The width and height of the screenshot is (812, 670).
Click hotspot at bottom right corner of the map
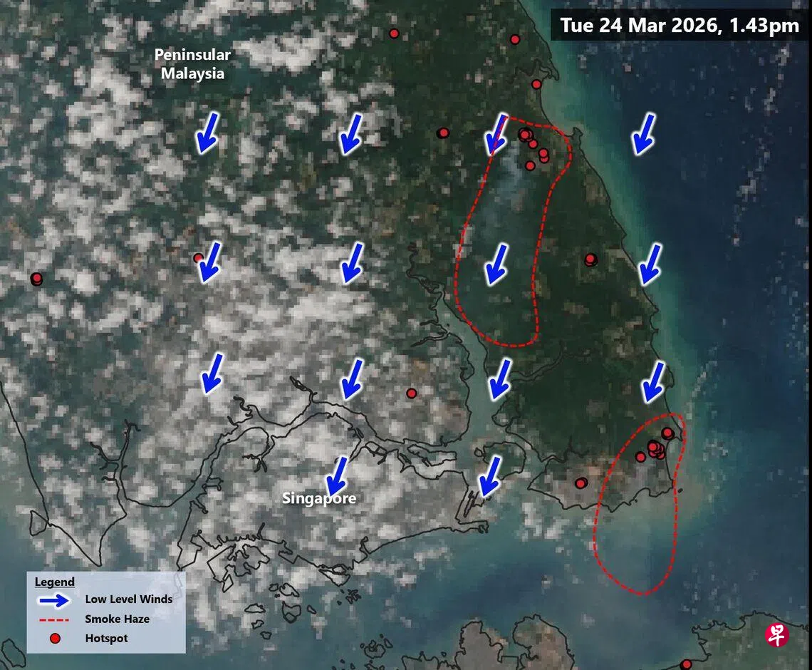685,664
